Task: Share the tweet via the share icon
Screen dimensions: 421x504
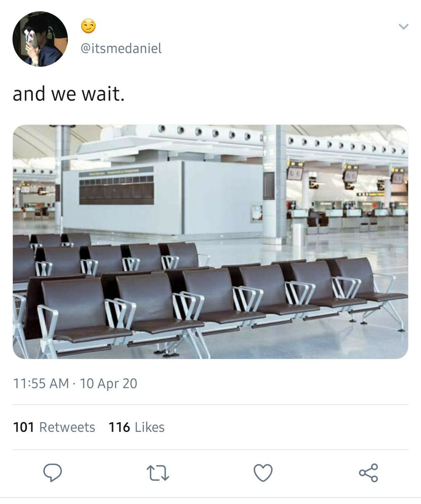Action: click(x=369, y=473)
